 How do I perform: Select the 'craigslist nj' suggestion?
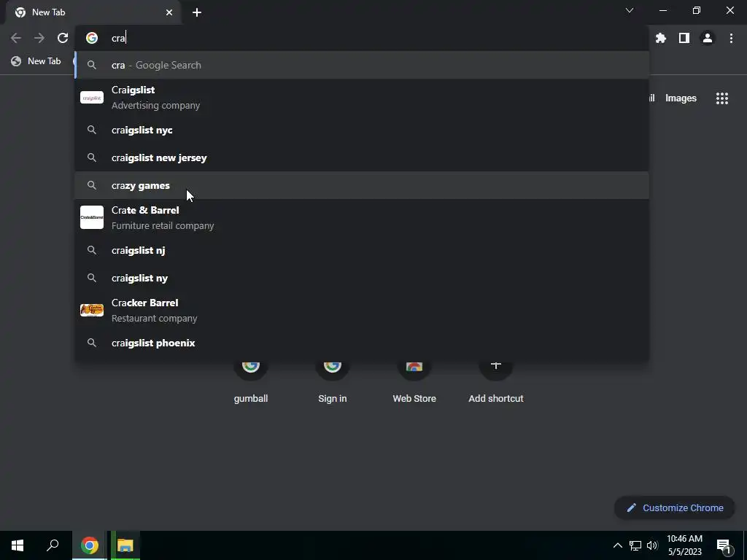(362, 251)
